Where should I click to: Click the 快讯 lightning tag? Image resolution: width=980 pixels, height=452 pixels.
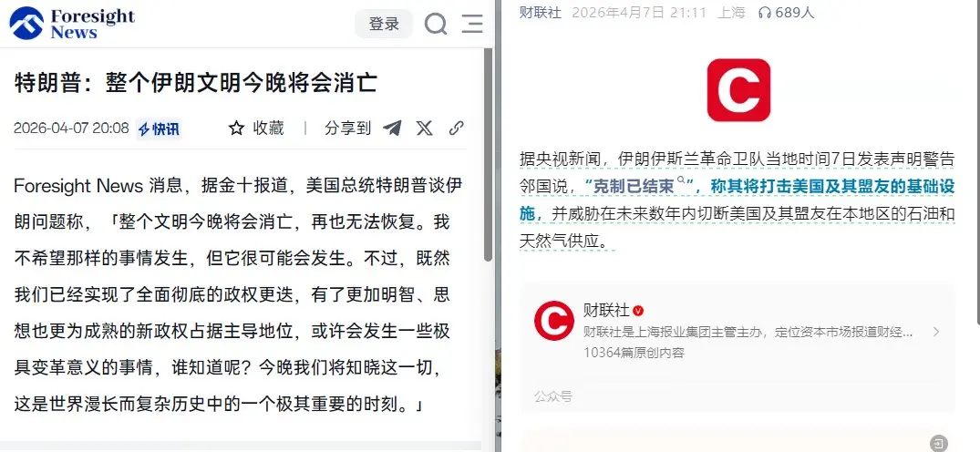coord(159,129)
